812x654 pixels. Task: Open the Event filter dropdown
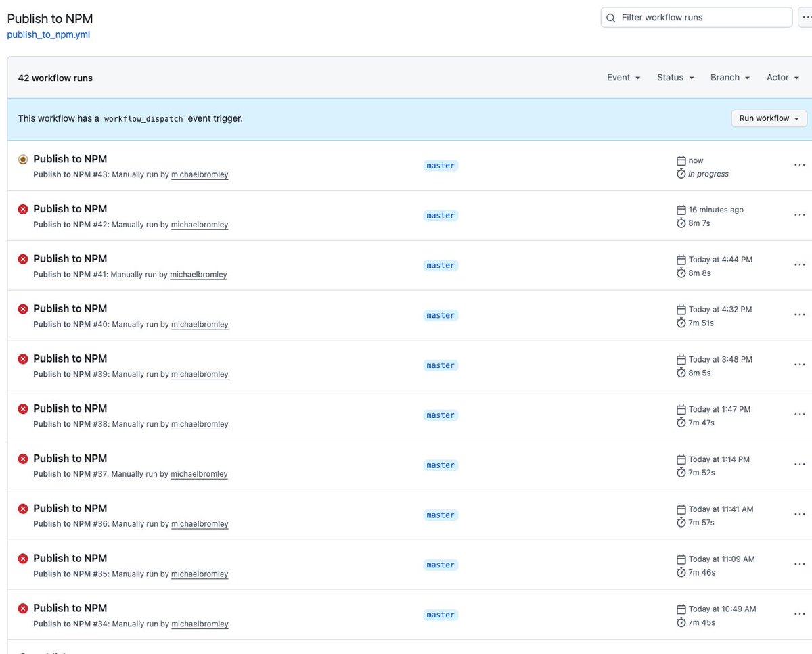coord(623,78)
